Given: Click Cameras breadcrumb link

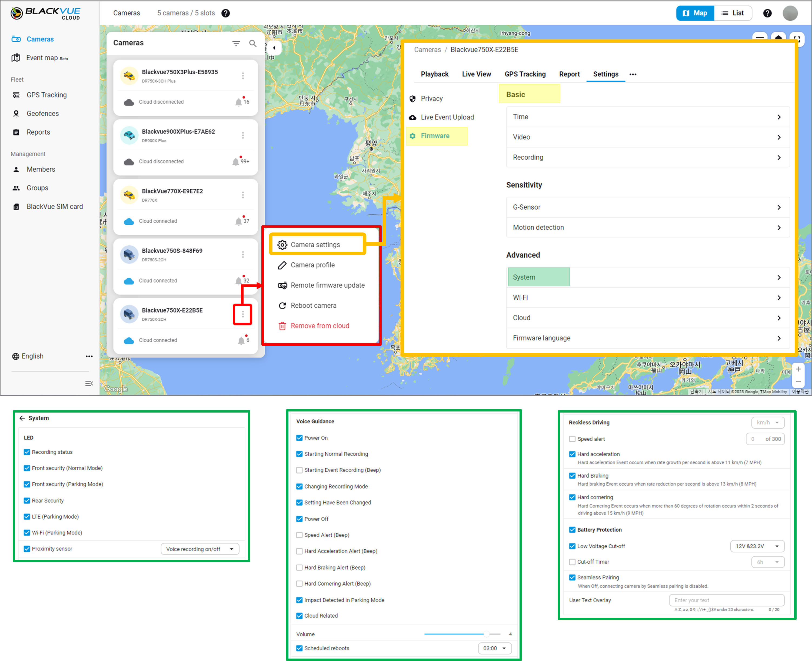Looking at the screenshot, I should 427,49.
